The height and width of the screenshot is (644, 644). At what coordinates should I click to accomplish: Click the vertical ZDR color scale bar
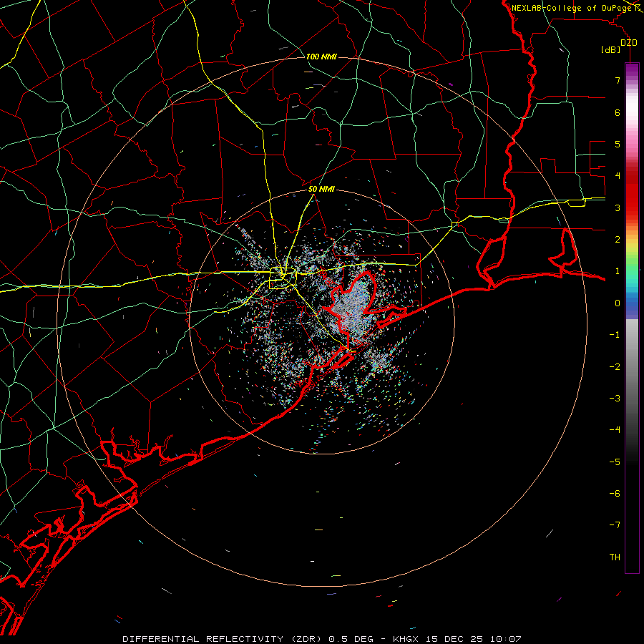tap(632, 318)
